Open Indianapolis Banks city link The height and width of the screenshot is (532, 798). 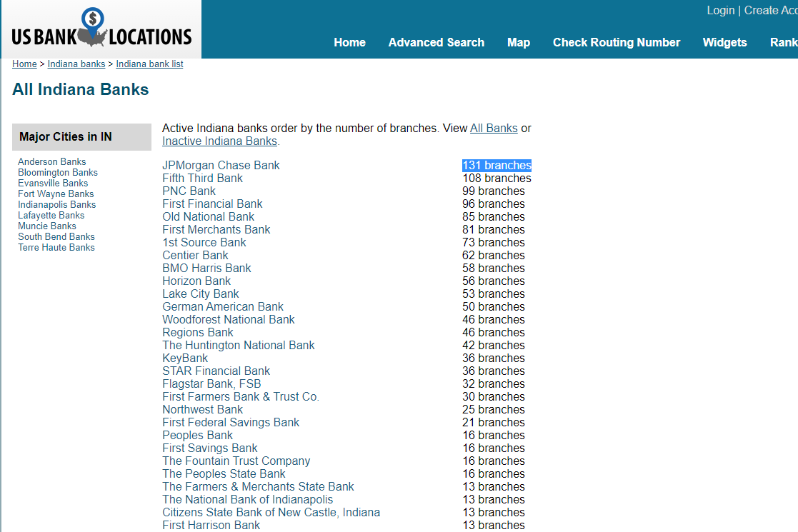pyautogui.click(x=57, y=204)
